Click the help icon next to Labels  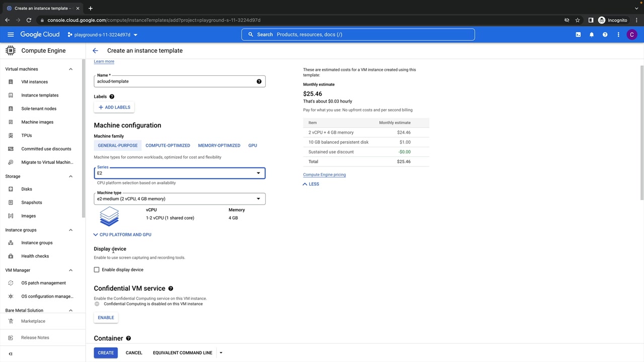click(112, 97)
